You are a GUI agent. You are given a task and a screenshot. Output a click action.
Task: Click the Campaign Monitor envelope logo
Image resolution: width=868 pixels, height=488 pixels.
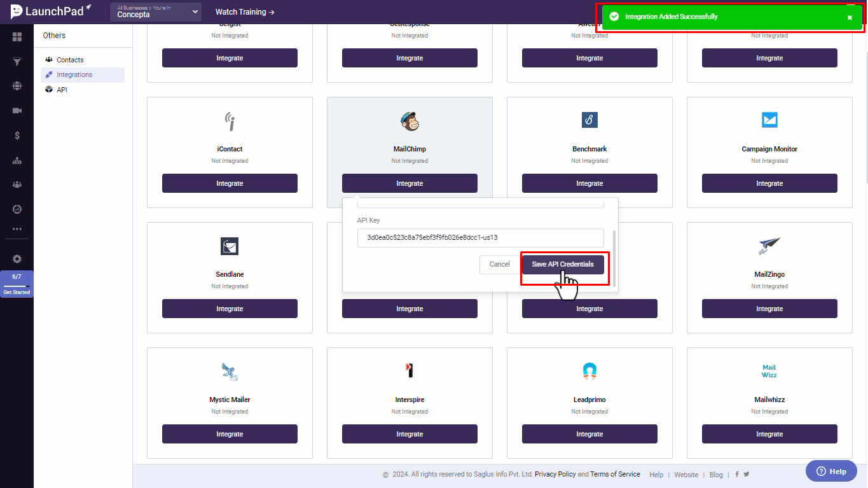tap(769, 120)
